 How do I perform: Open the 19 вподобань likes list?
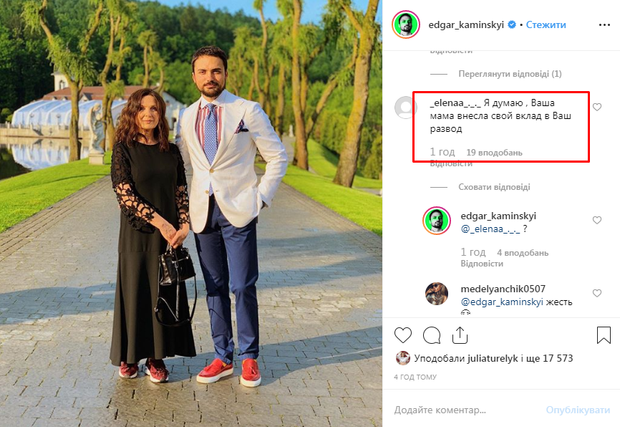click(494, 152)
